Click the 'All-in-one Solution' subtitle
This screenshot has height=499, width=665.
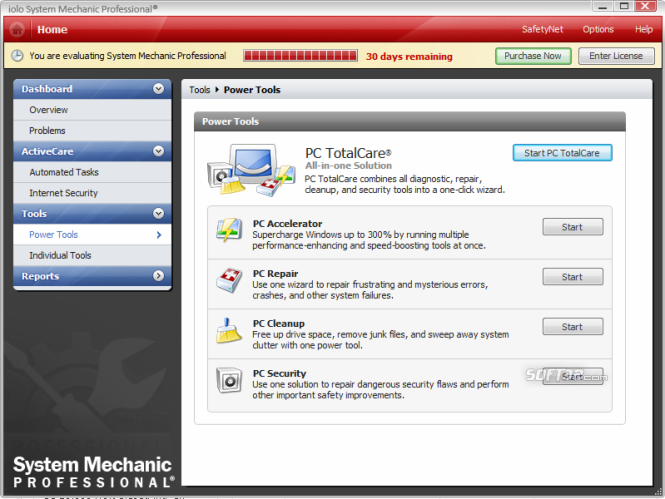pos(348,166)
